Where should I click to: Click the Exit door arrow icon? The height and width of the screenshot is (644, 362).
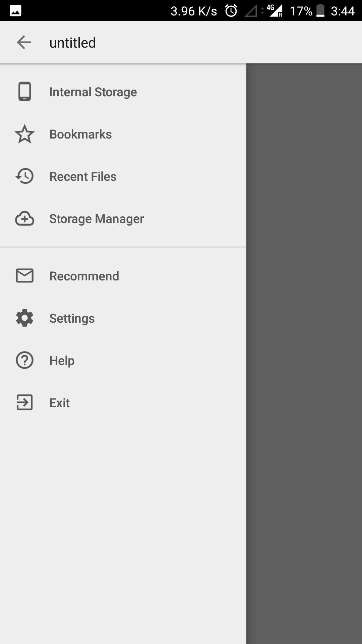coord(24,402)
